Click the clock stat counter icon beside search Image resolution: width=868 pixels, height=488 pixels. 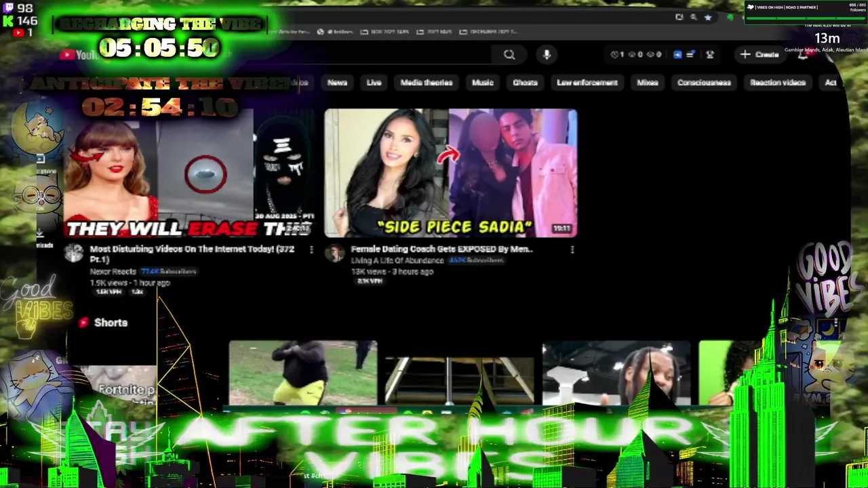click(x=615, y=55)
